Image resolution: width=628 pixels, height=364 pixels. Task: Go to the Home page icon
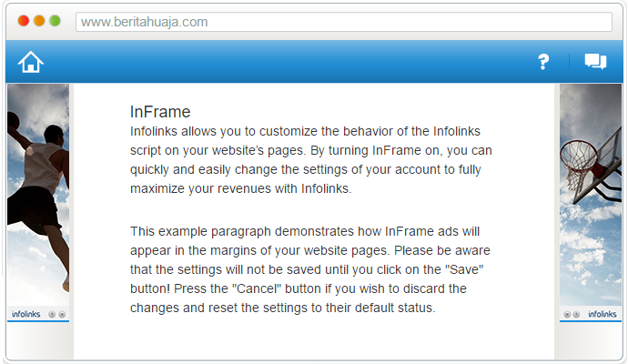pyautogui.click(x=31, y=62)
